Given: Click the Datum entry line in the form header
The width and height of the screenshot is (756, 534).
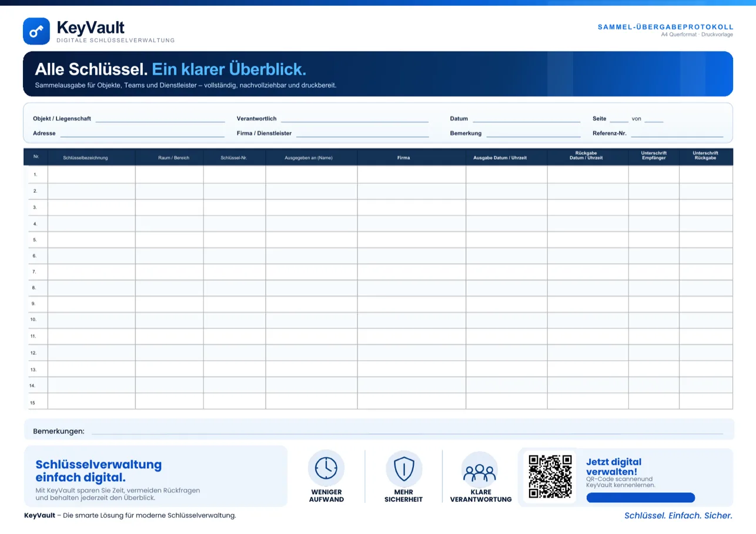Looking at the screenshot, I should point(527,121).
